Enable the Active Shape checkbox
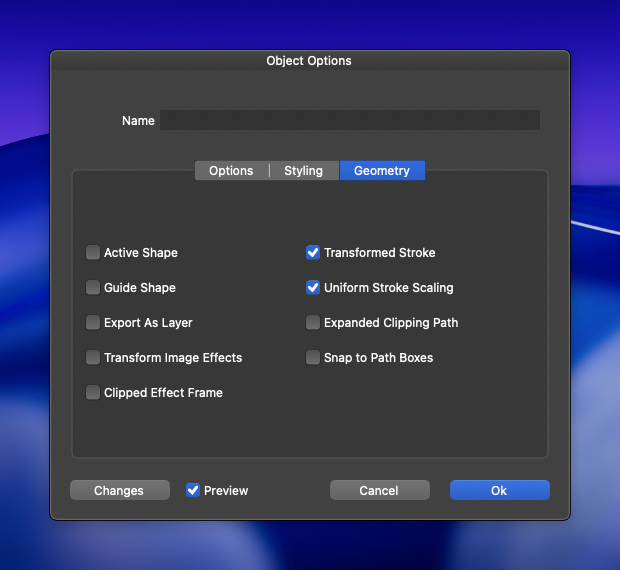The width and height of the screenshot is (620, 570). (x=93, y=253)
